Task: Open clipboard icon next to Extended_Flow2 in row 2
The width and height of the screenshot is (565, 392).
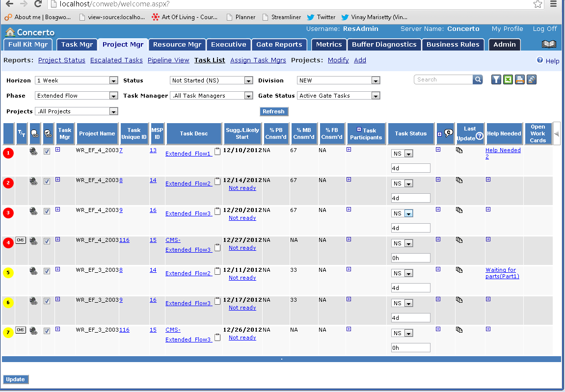Action: click(x=217, y=181)
